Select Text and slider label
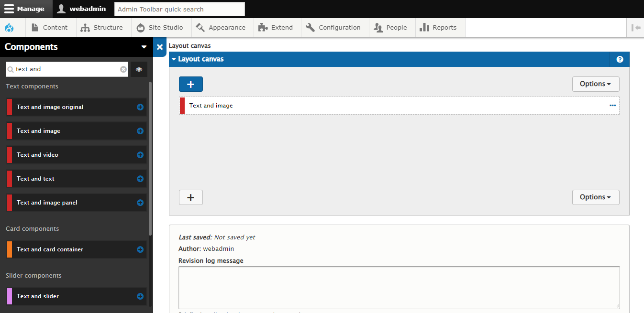The width and height of the screenshot is (644, 313). pyautogui.click(x=38, y=296)
